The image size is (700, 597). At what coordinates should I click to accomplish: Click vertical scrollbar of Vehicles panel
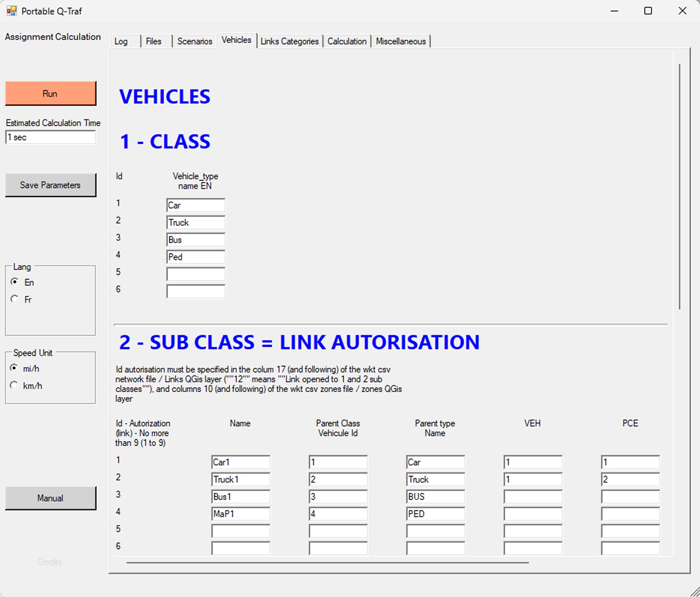(x=680, y=187)
